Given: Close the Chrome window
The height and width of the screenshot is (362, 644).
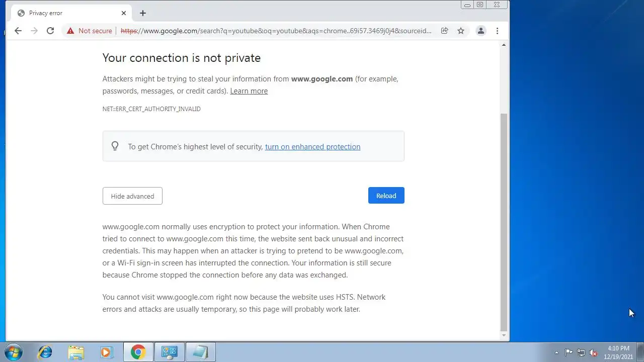Looking at the screenshot, I should (497, 5).
